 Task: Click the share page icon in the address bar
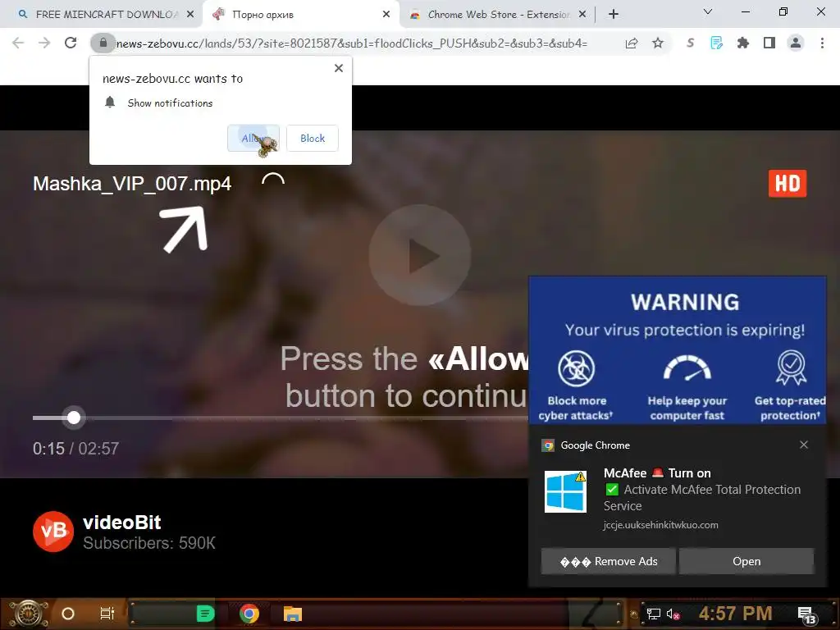pos(632,43)
